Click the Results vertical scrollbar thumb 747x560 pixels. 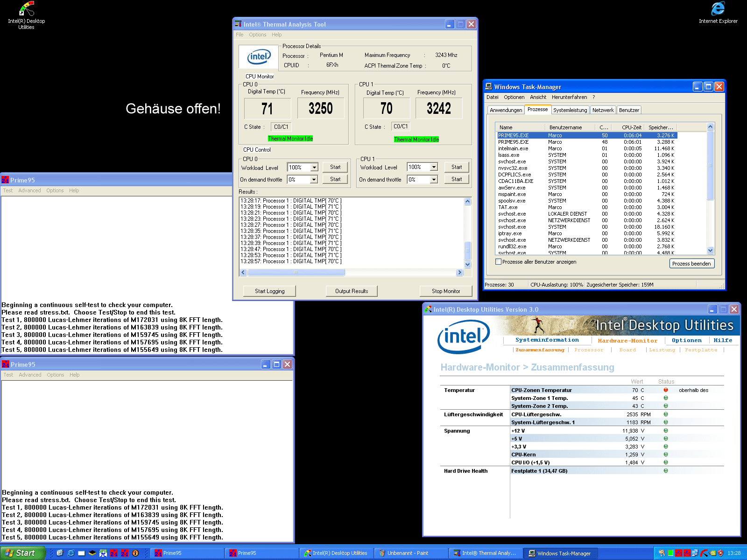pos(468,250)
